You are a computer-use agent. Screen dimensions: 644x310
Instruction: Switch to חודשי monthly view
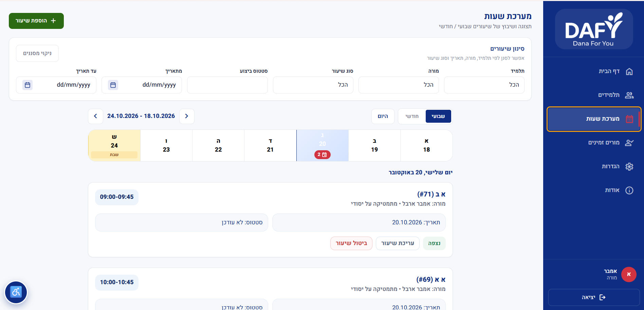(x=412, y=116)
